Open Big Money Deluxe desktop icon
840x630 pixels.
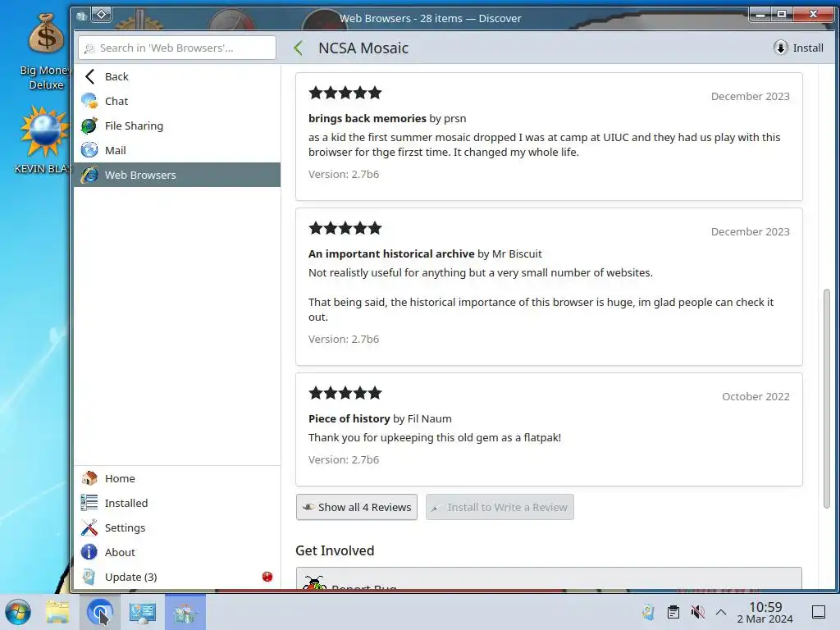click(46, 52)
